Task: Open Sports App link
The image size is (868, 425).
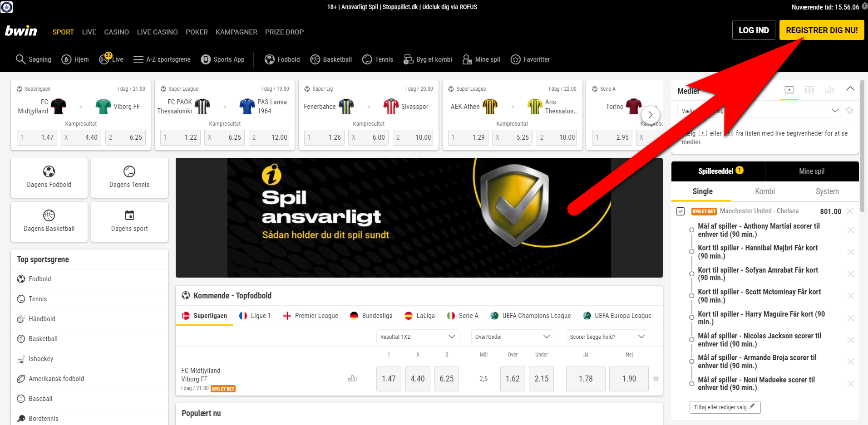Action: pos(222,59)
